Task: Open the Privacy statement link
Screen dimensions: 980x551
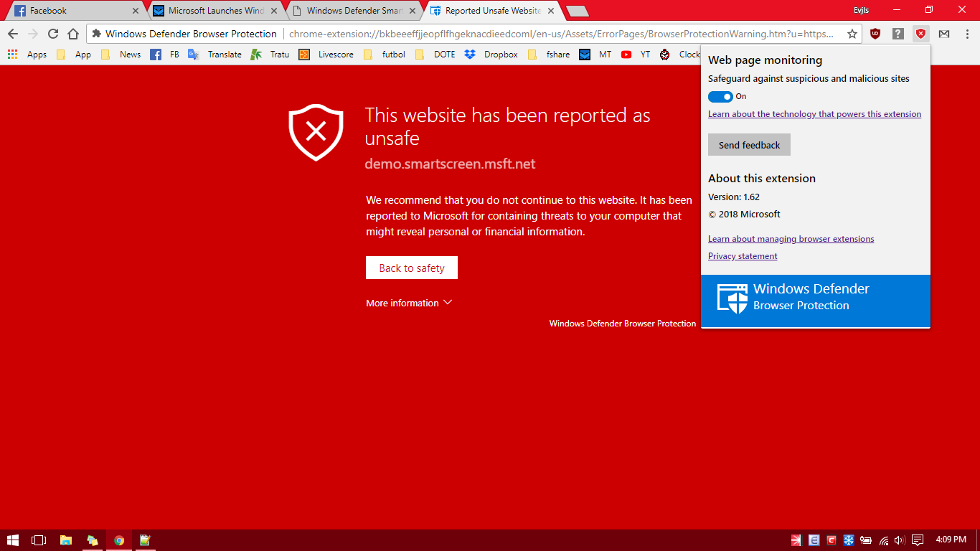Action: (x=743, y=256)
